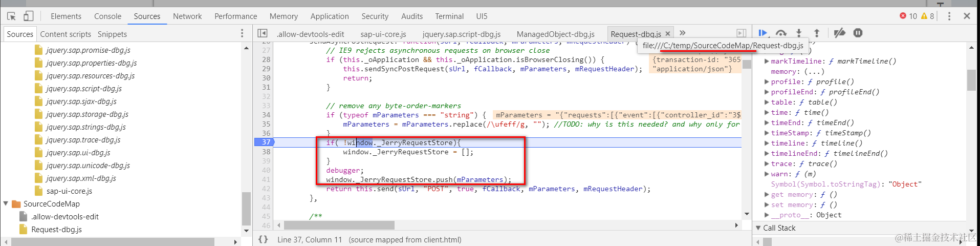Pretty print the source with braces icon
The width and height of the screenshot is (980, 246).
263,239
